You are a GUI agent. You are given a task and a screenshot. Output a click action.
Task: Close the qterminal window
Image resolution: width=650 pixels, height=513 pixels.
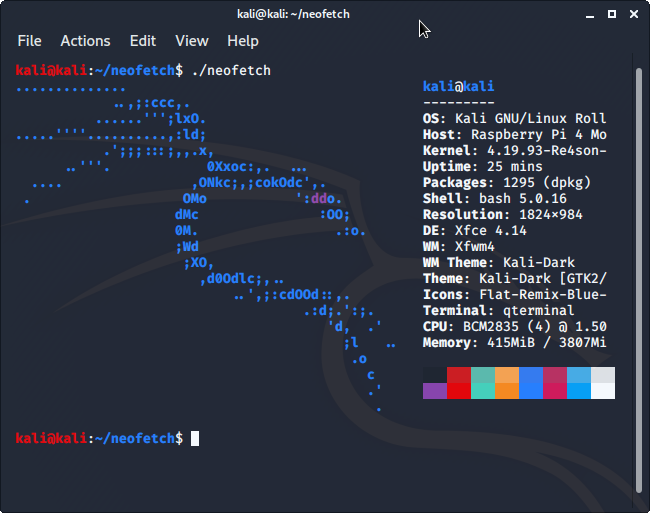[x=634, y=14]
